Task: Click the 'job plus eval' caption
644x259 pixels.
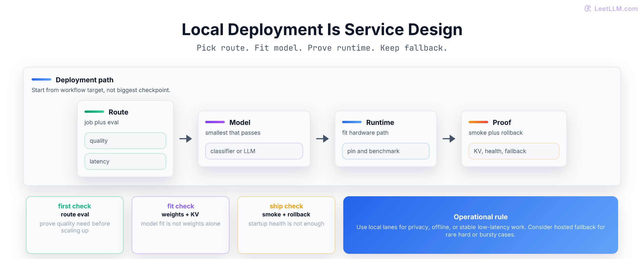Action: [x=101, y=122]
